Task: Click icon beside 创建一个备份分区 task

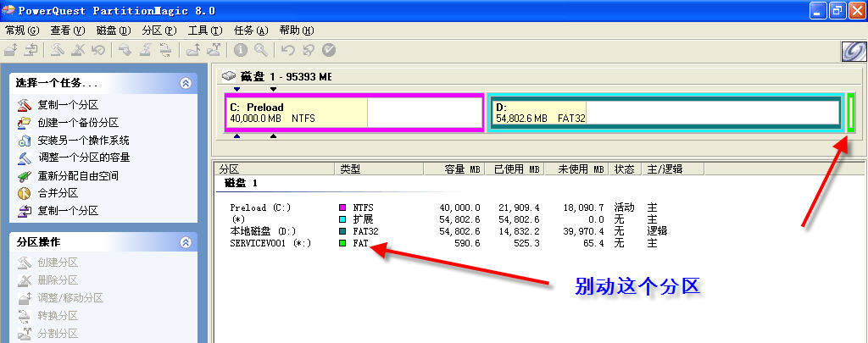Action: point(24,123)
